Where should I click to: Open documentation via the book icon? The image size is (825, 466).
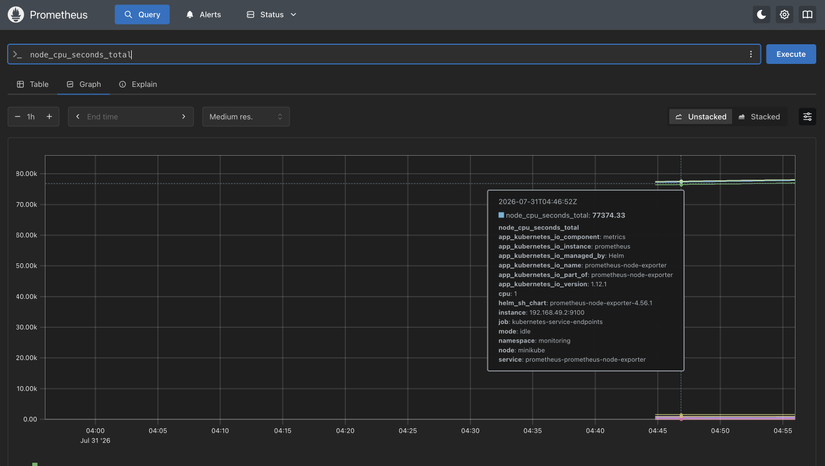coord(807,15)
